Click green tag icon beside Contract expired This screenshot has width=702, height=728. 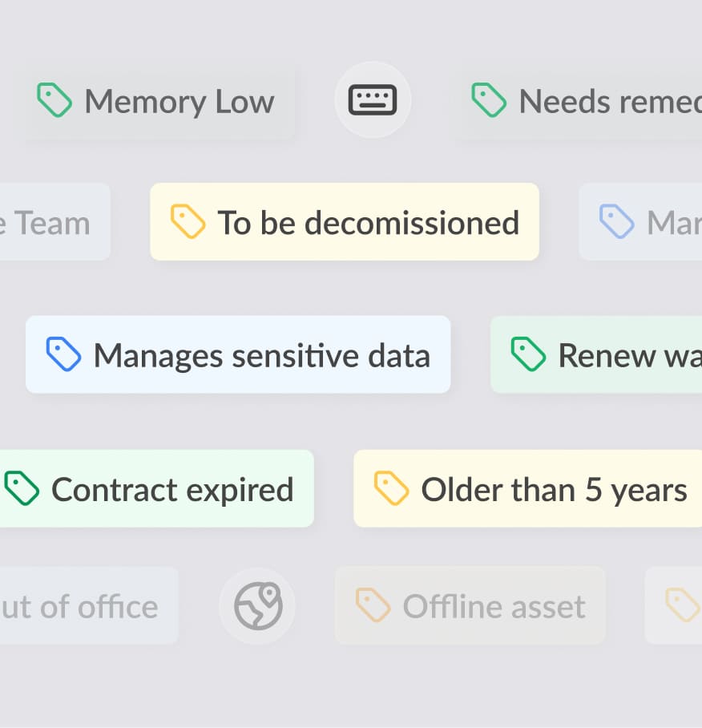(x=22, y=488)
